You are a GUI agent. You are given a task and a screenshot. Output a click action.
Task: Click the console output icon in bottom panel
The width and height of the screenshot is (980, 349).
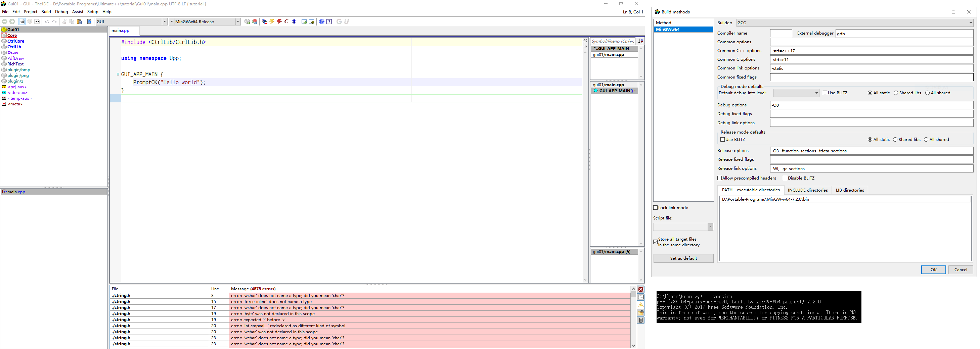(x=641, y=297)
